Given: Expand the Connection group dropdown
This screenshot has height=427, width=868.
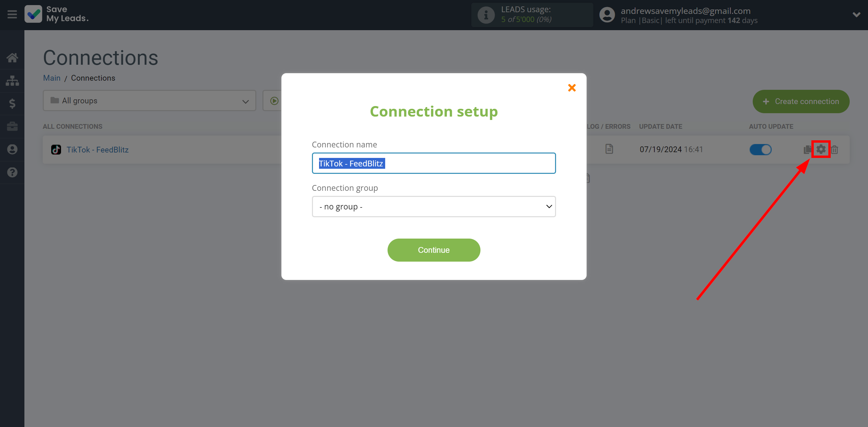Looking at the screenshot, I should 433,206.
